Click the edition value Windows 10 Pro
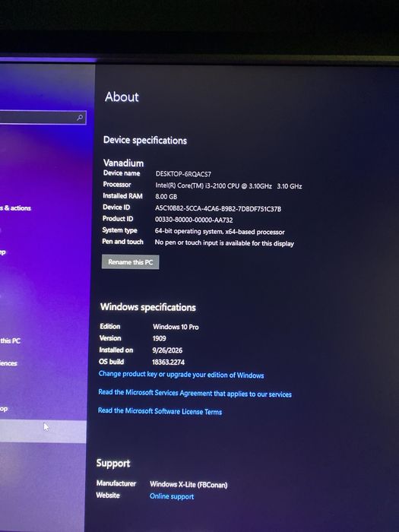The image size is (399, 532). 176,327
